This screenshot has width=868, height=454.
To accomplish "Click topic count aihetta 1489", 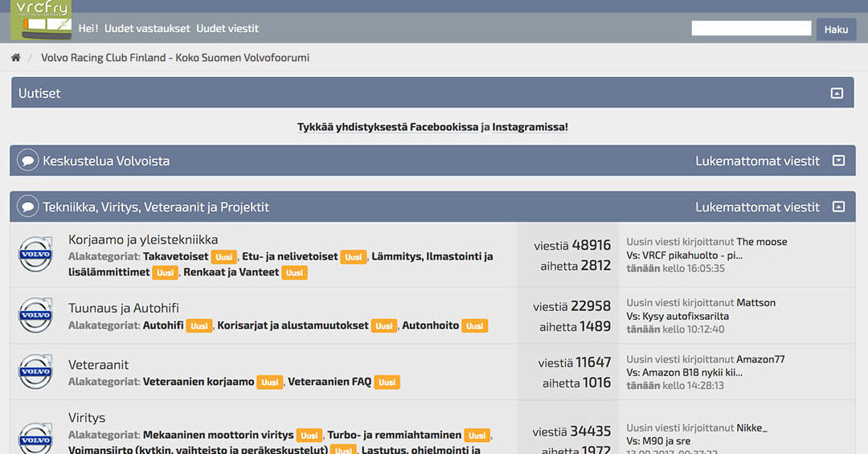I will click(x=575, y=327).
